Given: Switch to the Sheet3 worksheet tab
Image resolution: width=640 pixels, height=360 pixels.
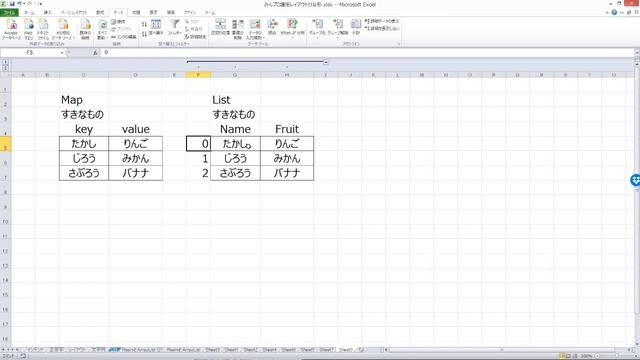Looking at the screenshot, I should pos(212,350).
